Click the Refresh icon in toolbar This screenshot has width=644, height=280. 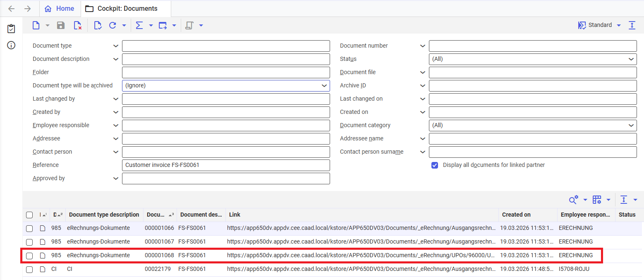click(x=113, y=25)
